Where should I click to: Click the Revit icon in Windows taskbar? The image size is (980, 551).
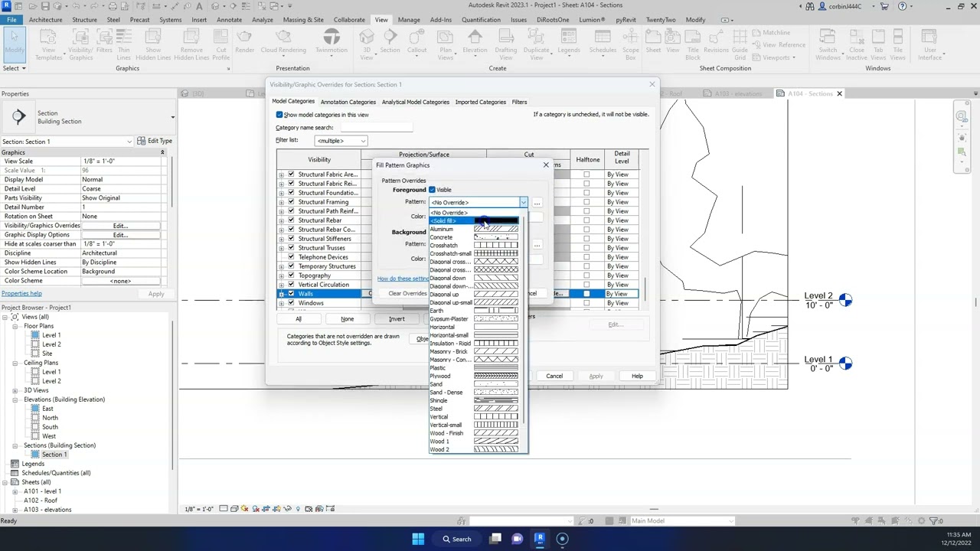point(540,539)
